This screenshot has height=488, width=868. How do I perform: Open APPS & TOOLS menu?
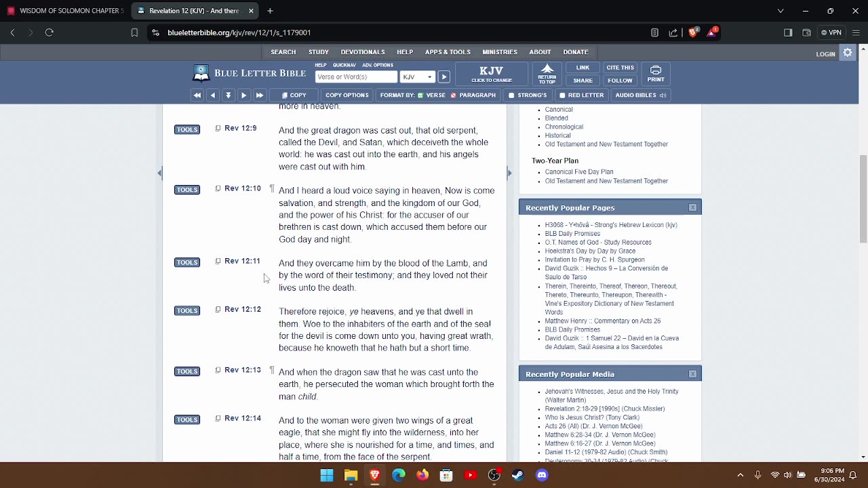click(x=448, y=52)
